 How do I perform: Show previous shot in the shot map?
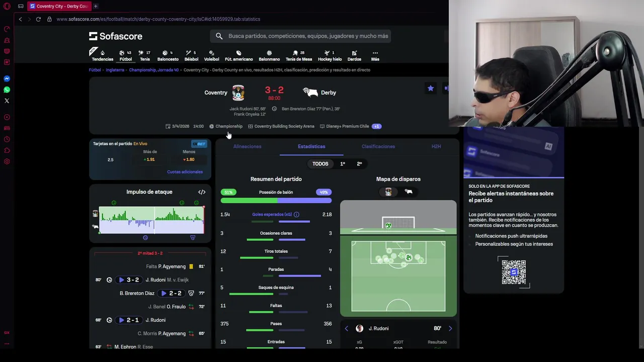pos(346,328)
